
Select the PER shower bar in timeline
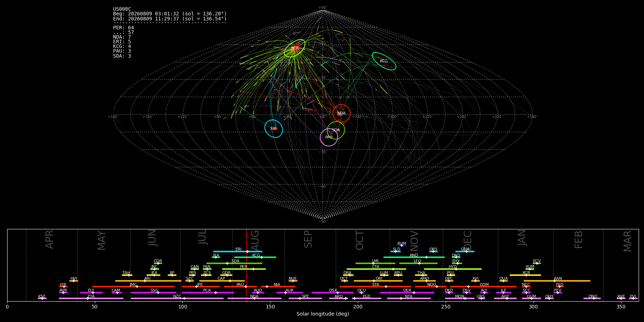tap(244, 269)
